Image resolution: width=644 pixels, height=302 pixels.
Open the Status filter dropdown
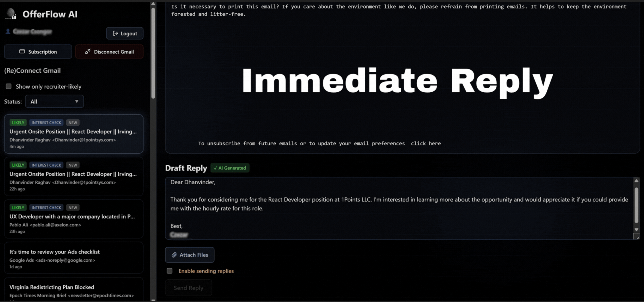pos(54,102)
